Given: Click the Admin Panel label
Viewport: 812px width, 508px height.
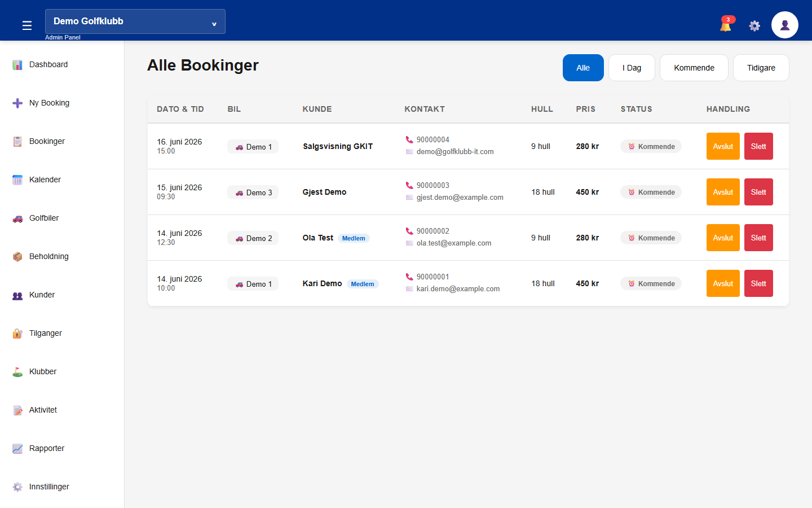Looking at the screenshot, I should [x=63, y=37].
